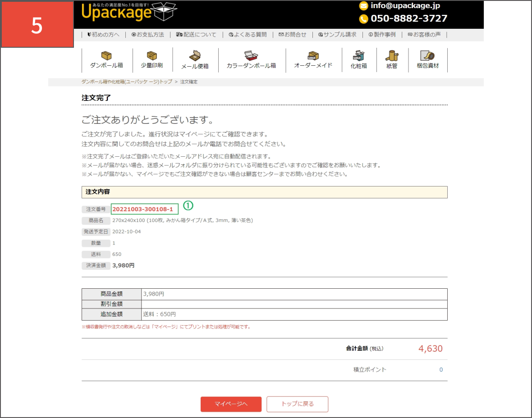Click total amount 4,630
Viewport: 532px width, 418px height.
pos(430,349)
